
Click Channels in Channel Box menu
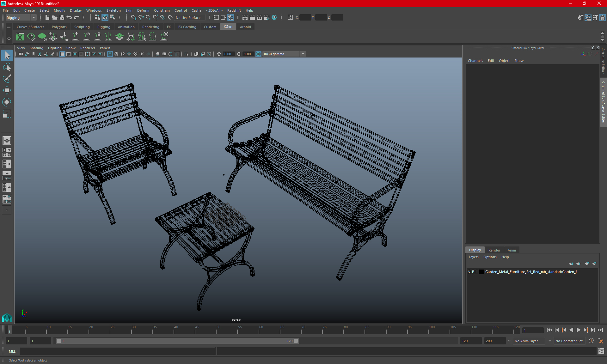coord(475,61)
